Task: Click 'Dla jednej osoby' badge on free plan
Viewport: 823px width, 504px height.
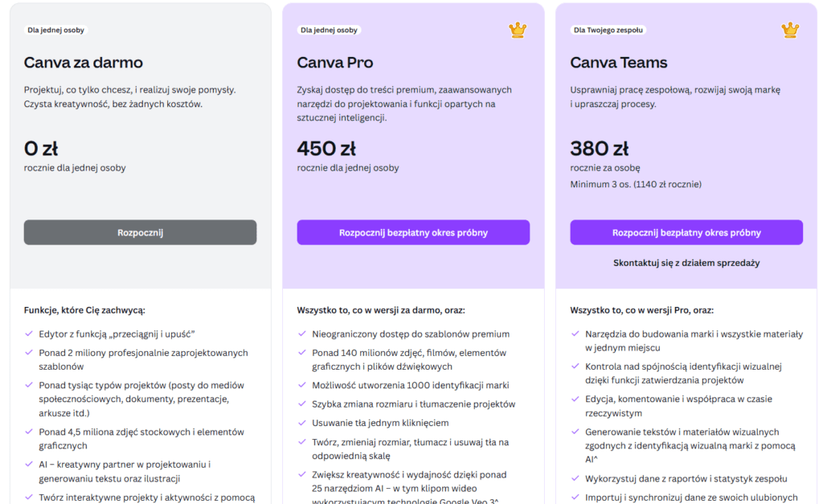Action: coord(55,31)
